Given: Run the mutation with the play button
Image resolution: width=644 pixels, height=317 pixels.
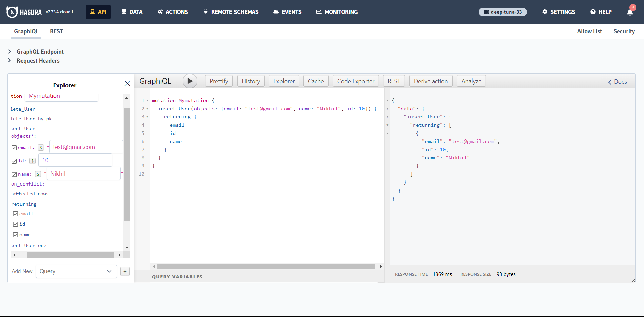Looking at the screenshot, I should point(190,81).
